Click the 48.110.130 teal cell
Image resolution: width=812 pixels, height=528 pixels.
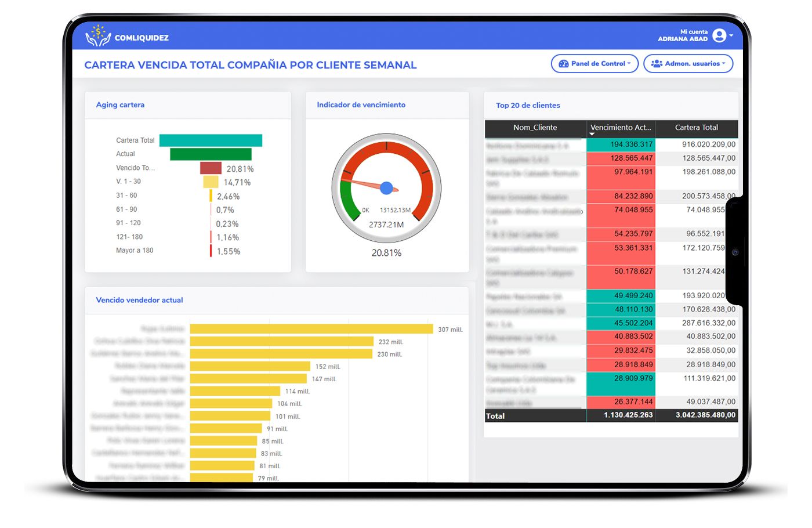tap(621, 310)
